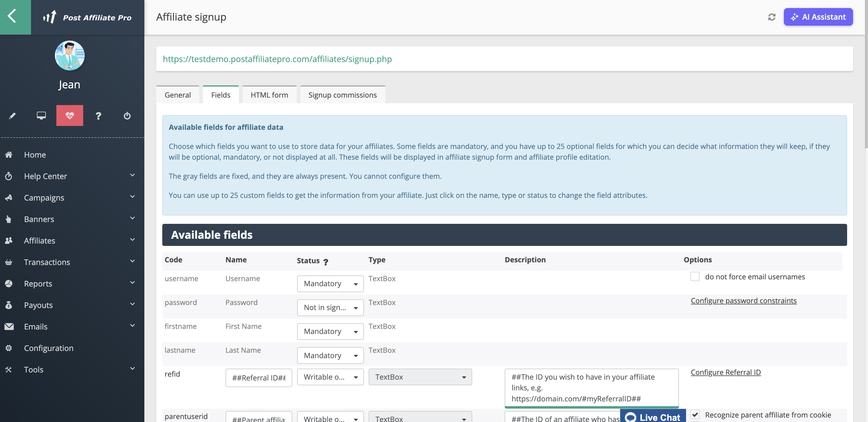This screenshot has width=868, height=422.
Task: Collapse sidebar with the back arrow
Action: 15,17
